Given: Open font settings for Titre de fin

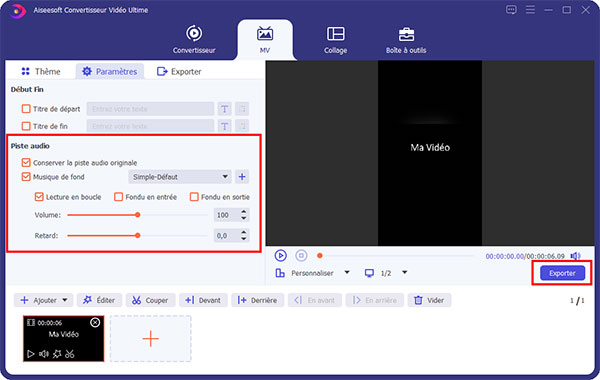Looking at the screenshot, I should click(x=225, y=126).
